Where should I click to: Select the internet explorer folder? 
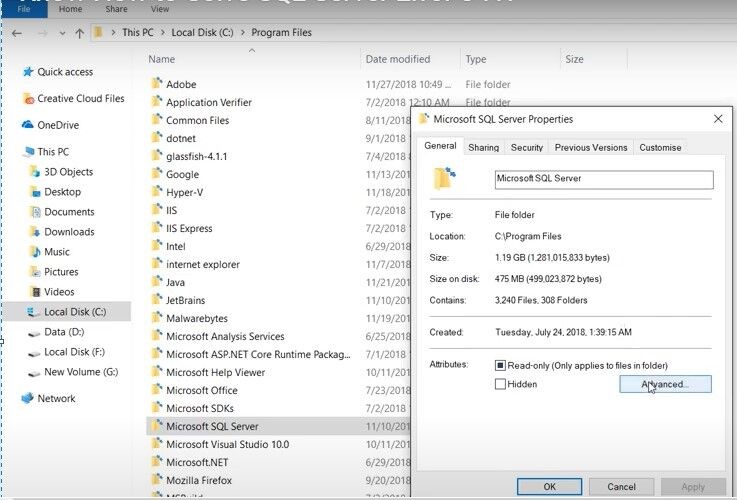[203, 265]
